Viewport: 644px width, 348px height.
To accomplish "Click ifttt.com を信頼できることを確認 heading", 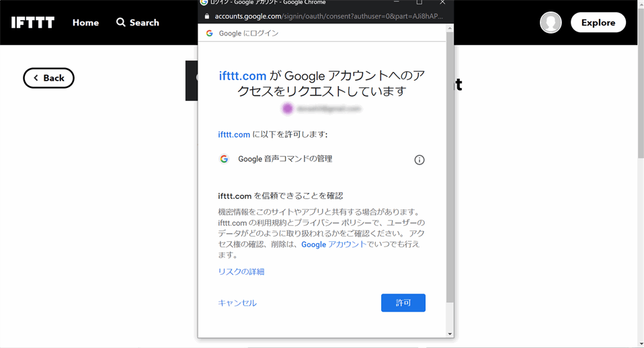I will pos(280,195).
